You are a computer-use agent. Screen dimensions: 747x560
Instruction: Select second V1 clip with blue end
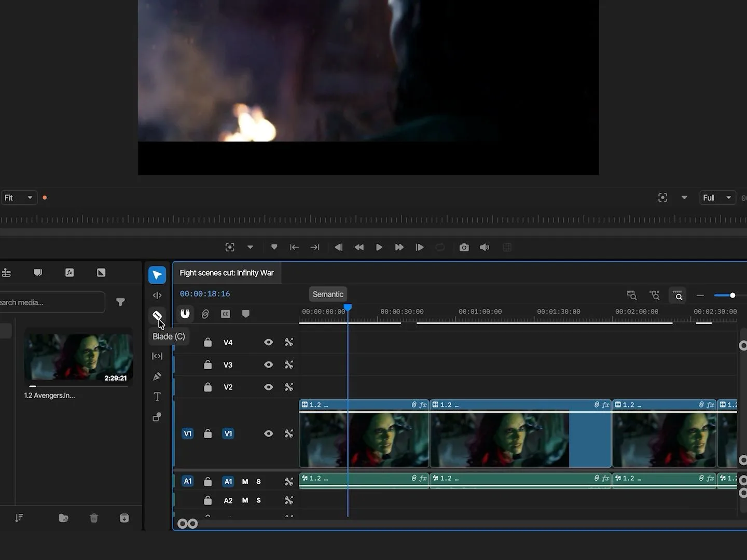coord(521,433)
